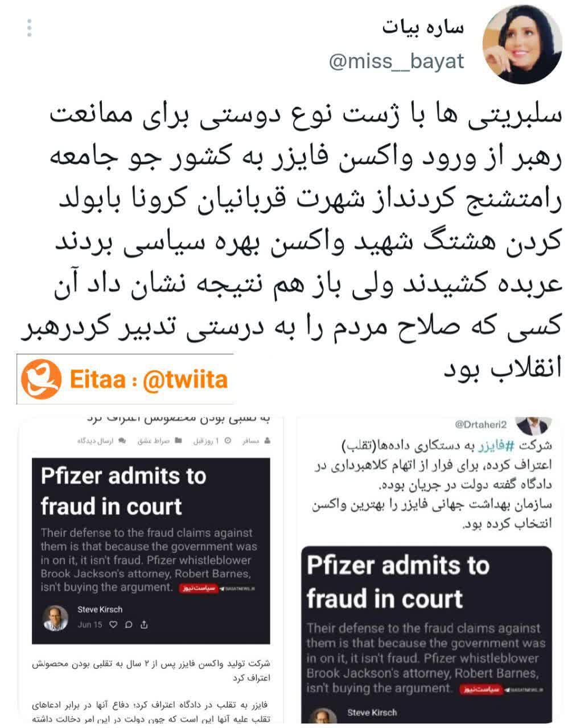Open the three-dot tweet options menu

(x=29, y=27)
